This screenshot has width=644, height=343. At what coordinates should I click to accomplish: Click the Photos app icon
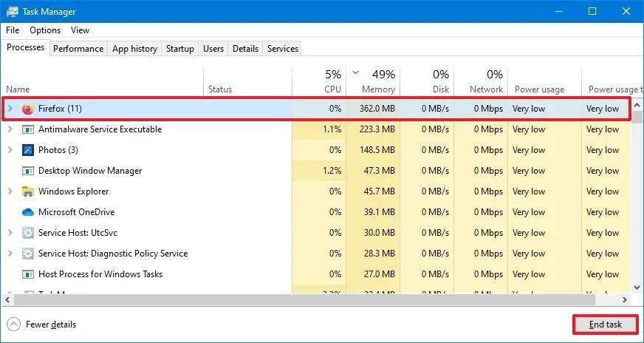(28, 150)
